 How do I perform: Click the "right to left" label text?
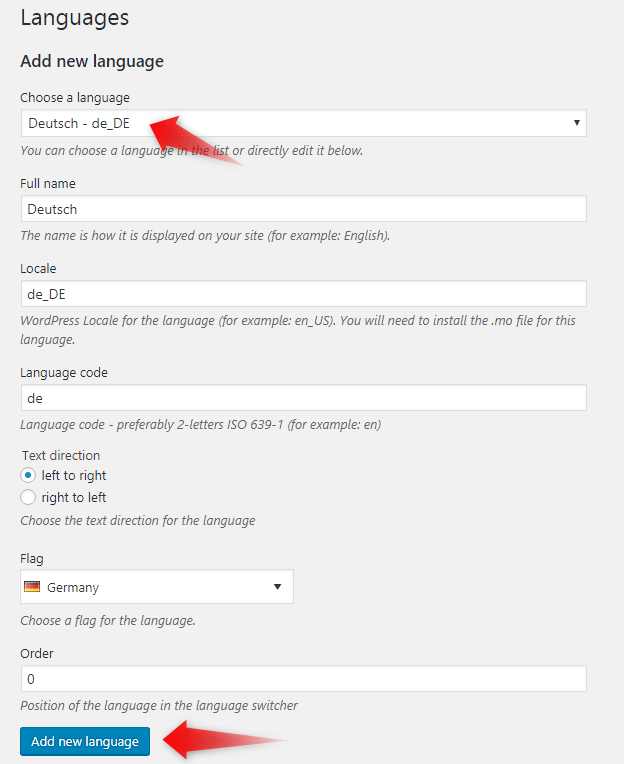tap(74, 497)
